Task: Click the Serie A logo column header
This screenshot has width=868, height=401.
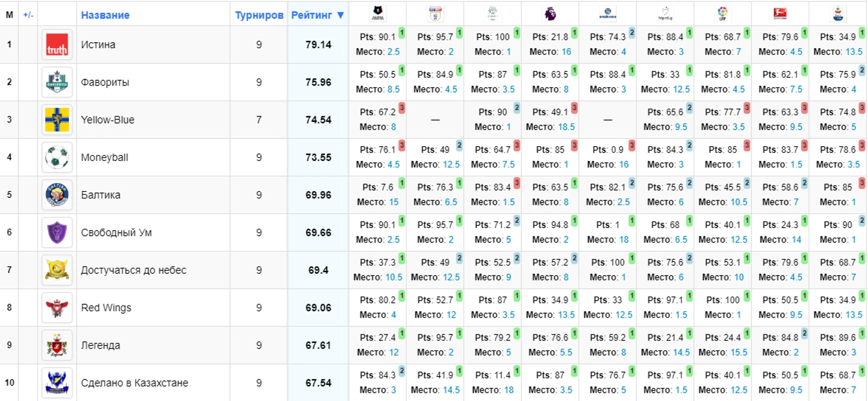Action: point(838,11)
